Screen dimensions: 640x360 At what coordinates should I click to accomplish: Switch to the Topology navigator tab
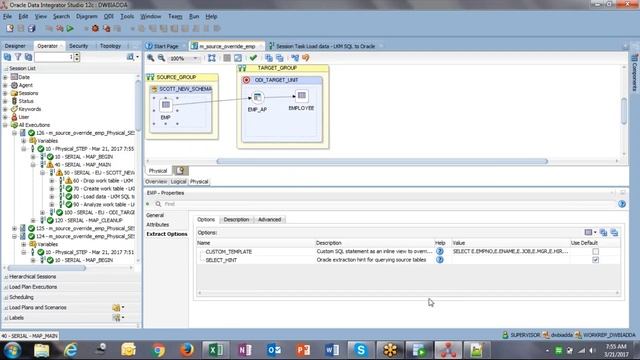pos(110,46)
